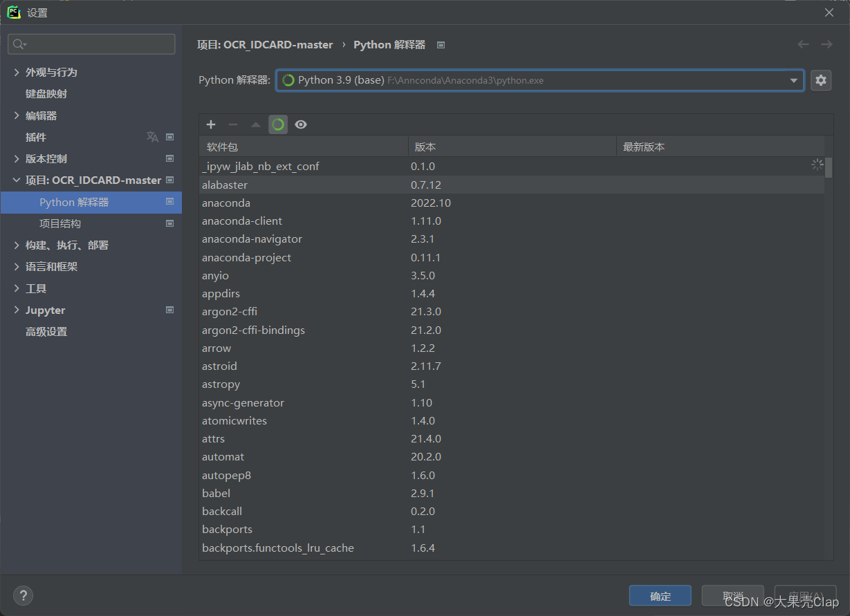Click the project-level icon beside 版本控制
The width and height of the screenshot is (850, 616).
tap(170, 158)
